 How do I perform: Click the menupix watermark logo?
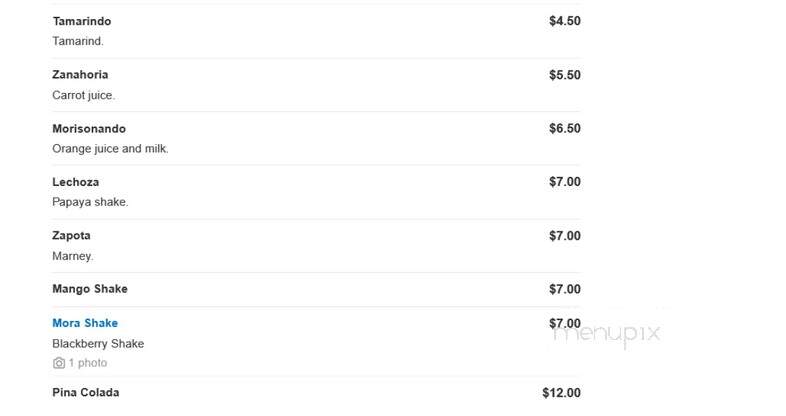tap(606, 333)
